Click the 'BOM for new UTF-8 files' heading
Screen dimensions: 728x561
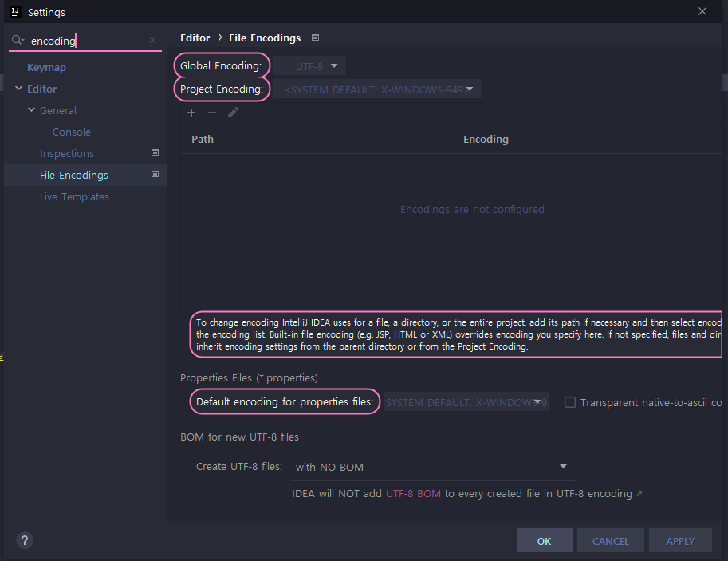(x=239, y=437)
